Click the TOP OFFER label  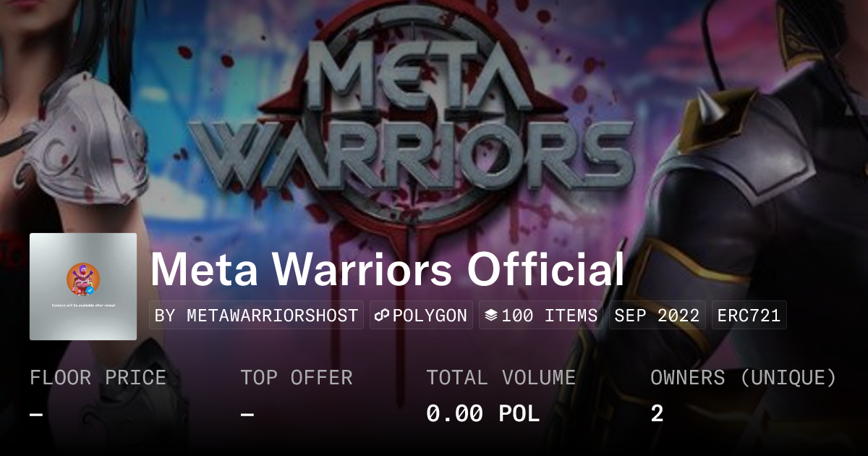pyautogui.click(x=297, y=377)
